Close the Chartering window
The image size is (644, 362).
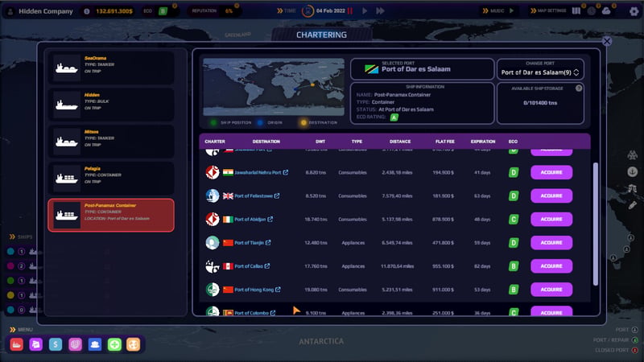607,41
